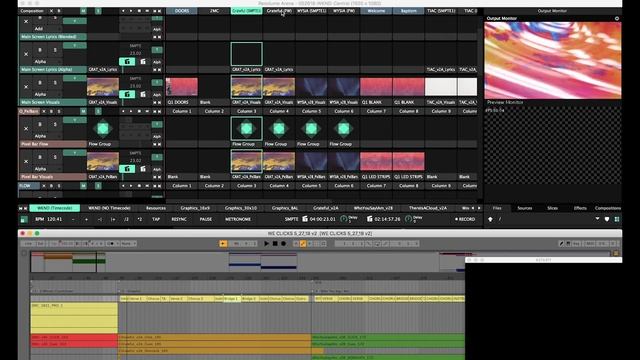The image size is (640, 360).
Task: Open blend mode dropdown on Main Screen Lyrics (Alpha)
Action: pyautogui.click(x=46, y=62)
